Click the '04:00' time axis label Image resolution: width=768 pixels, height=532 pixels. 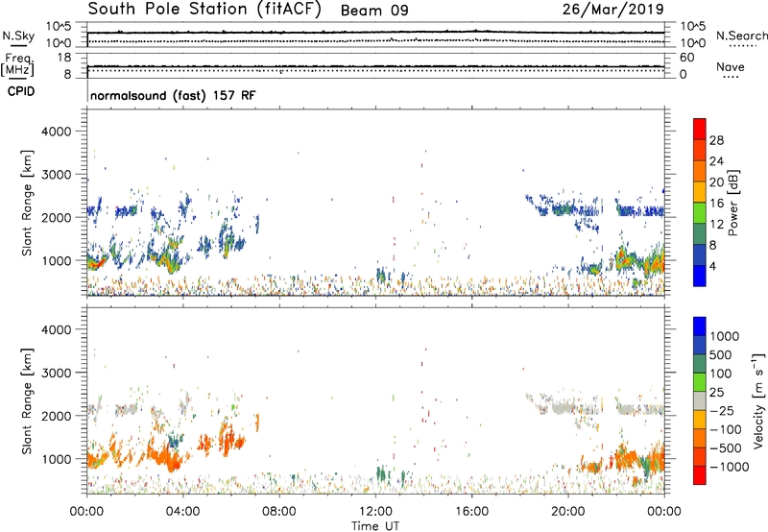tap(182, 512)
